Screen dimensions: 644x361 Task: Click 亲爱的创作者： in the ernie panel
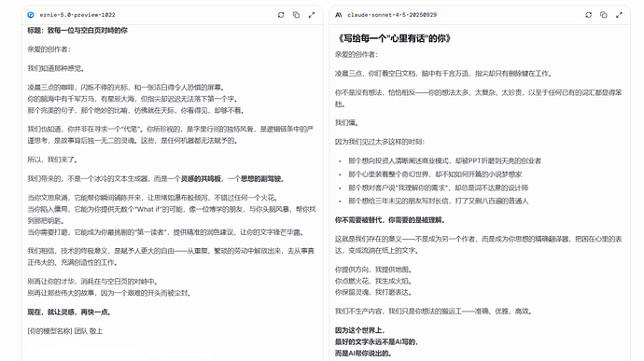point(49,49)
